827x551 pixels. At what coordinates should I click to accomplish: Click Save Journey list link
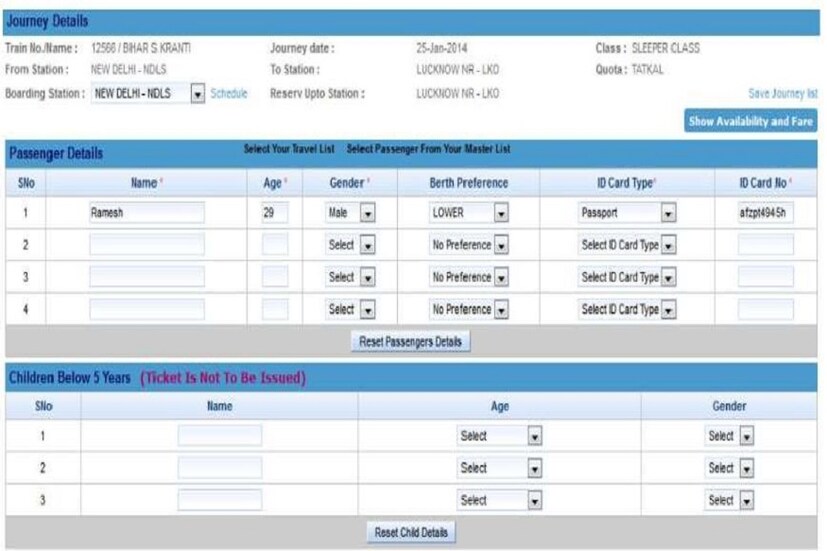click(782, 93)
